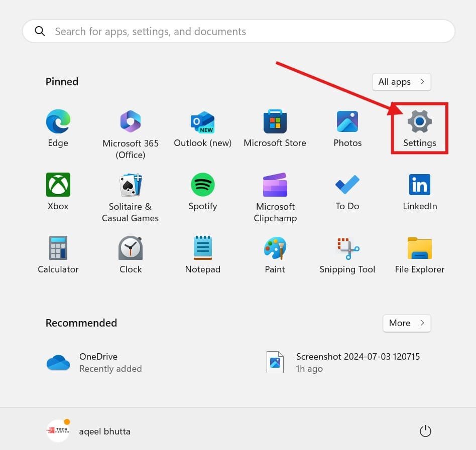Image resolution: width=476 pixels, height=450 pixels.
Task: Click the power button
Action: pos(425,431)
